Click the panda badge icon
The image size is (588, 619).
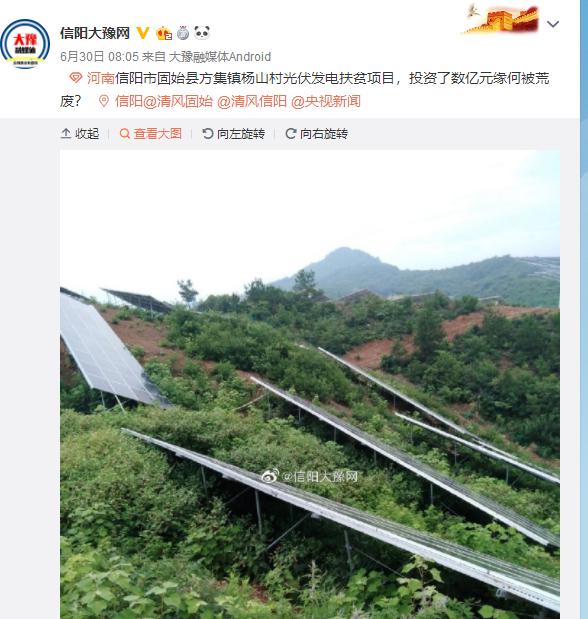coord(202,33)
